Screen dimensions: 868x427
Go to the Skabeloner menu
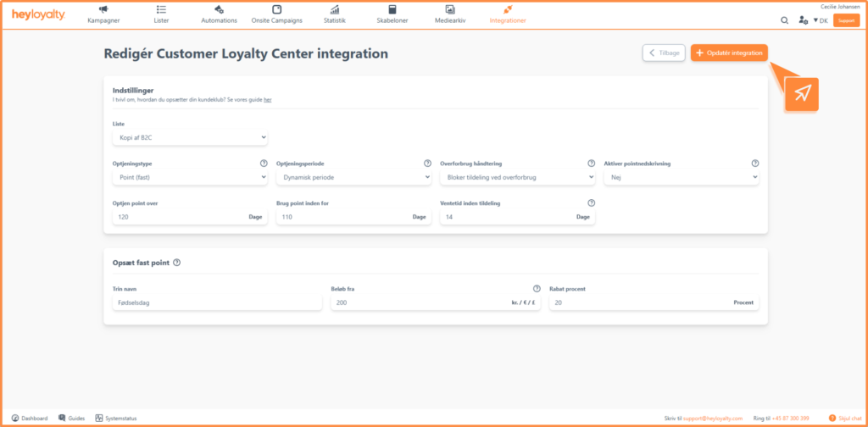coord(392,20)
